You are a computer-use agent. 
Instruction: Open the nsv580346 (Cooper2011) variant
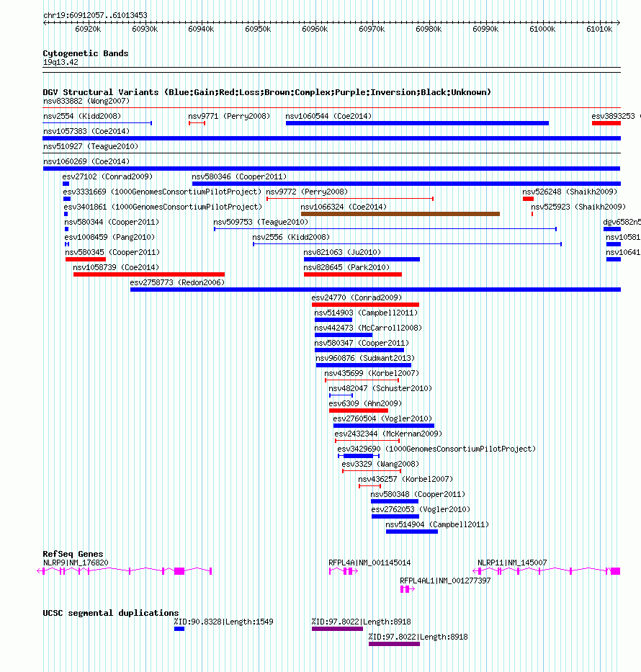tap(239, 176)
